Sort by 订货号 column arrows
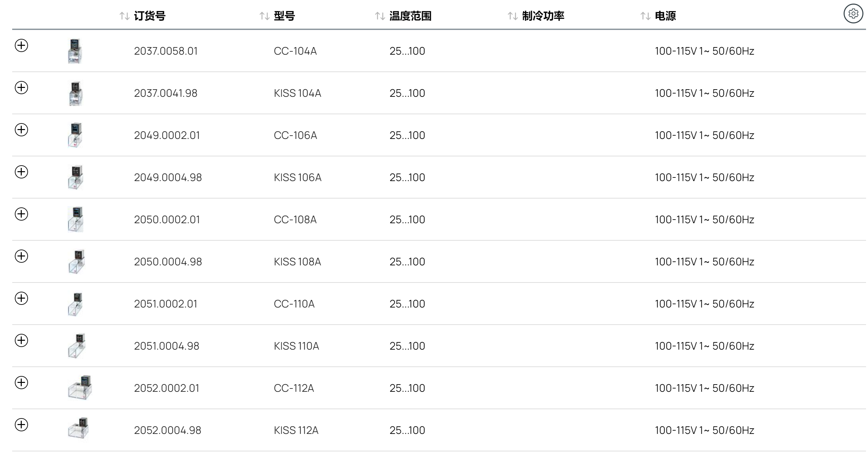This screenshot has height=454, width=868. 124,16
